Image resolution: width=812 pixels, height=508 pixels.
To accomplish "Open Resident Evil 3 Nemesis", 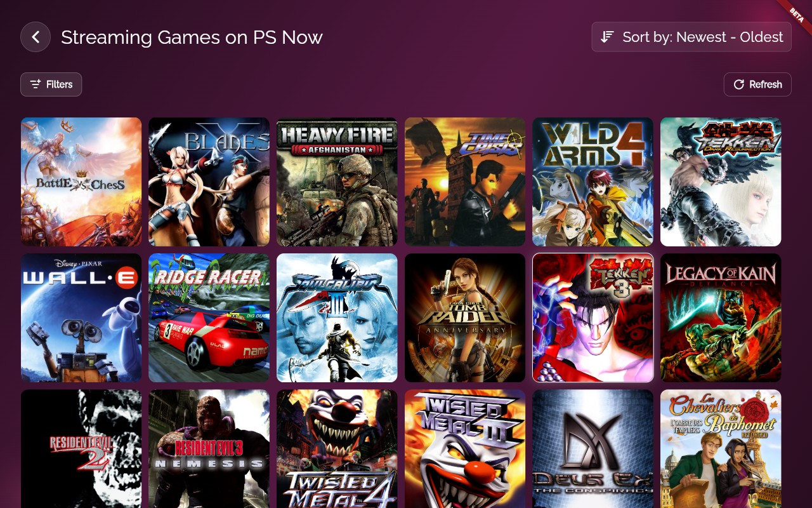I will tap(209, 449).
